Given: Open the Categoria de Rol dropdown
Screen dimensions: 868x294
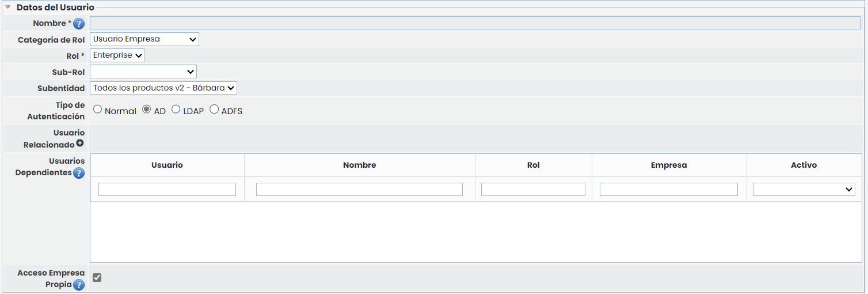Looking at the screenshot, I should [x=144, y=39].
